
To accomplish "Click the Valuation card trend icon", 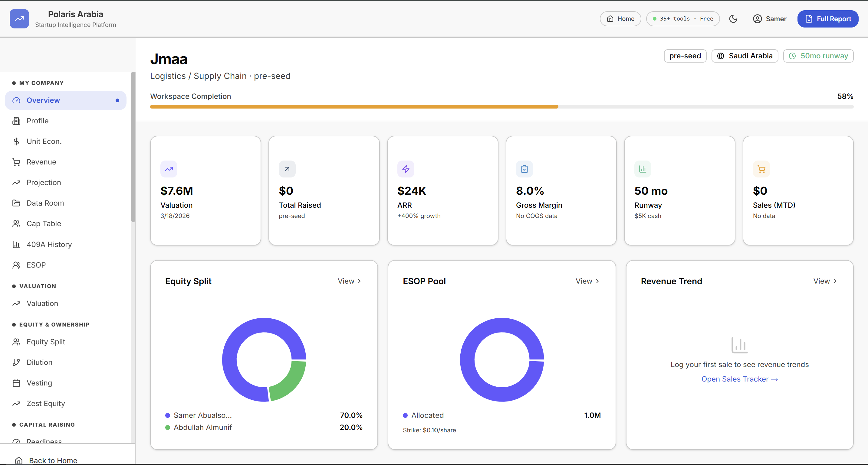I will [x=169, y=169].
